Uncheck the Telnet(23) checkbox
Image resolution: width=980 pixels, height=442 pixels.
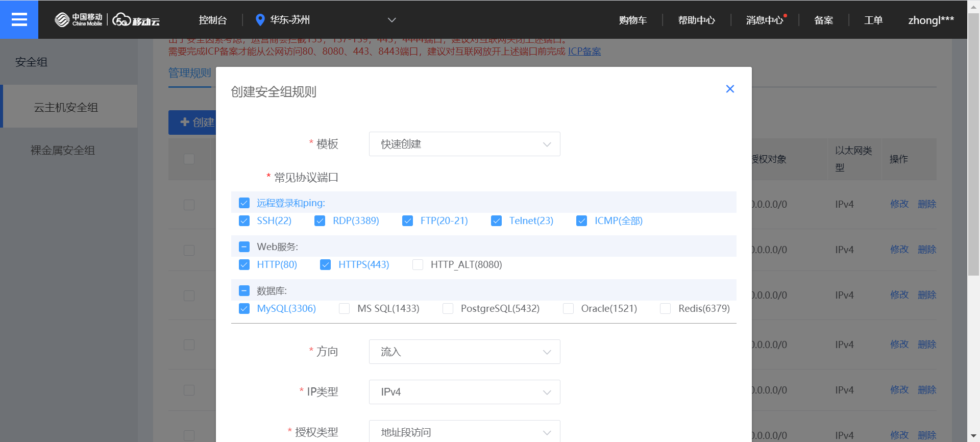pos(496,220)
